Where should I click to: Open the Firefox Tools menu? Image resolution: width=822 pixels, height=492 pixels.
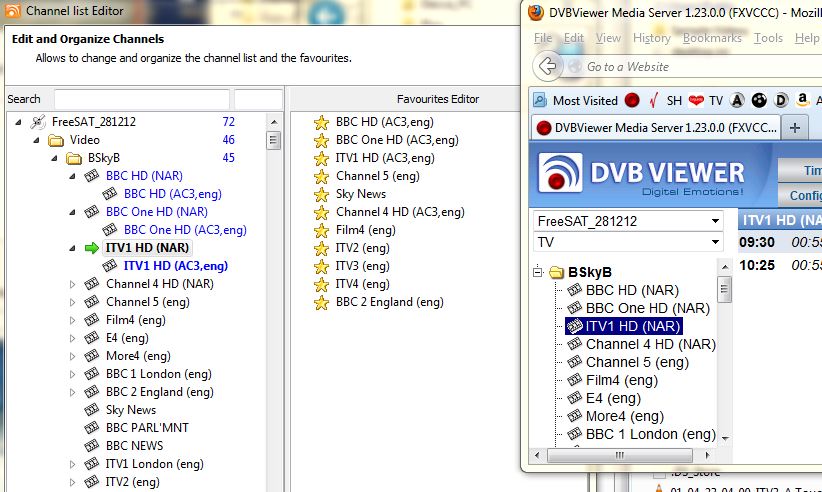point(768,38)
